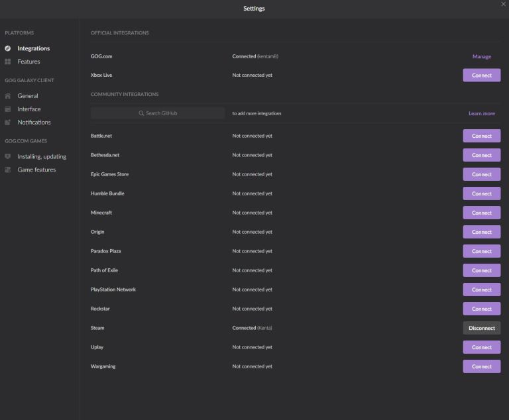
Task: Click the PlayStation Network label
Action: point(113,289)
